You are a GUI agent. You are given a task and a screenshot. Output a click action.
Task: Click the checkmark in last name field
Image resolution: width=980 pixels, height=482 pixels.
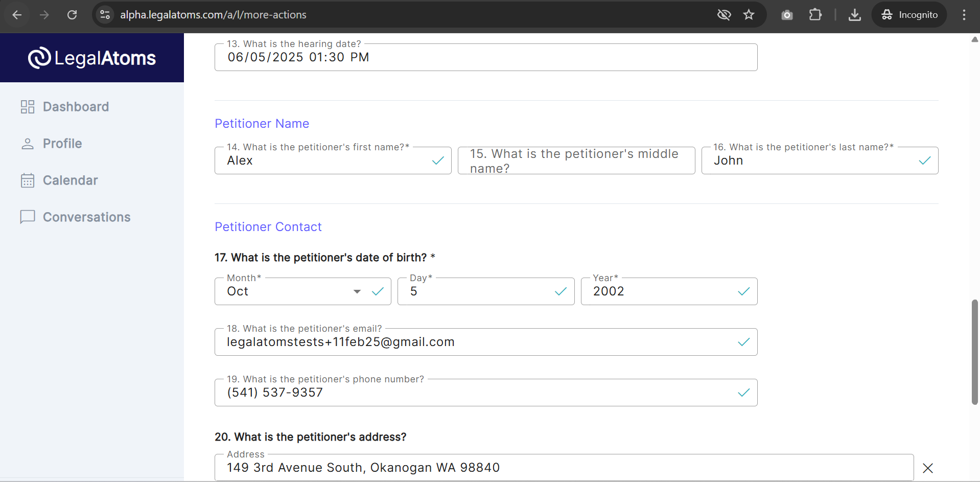925,160
